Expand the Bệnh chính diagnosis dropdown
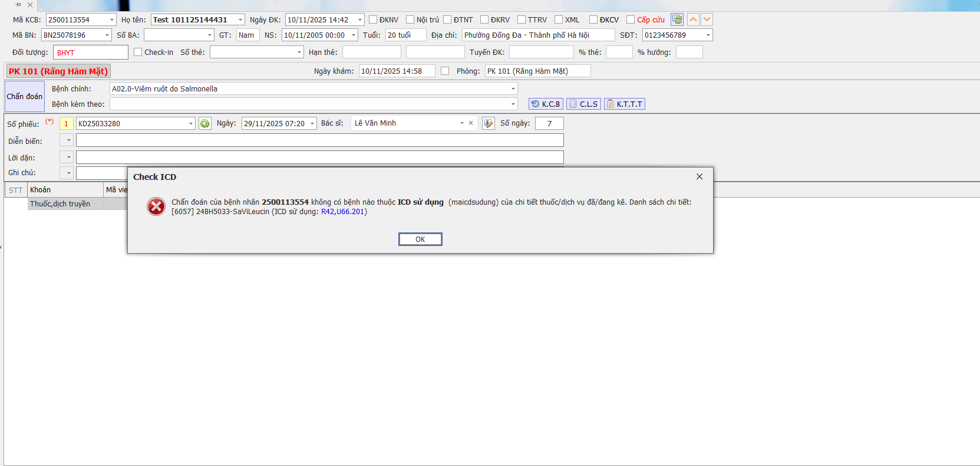The image size is (980, 466). pos(513,89)
